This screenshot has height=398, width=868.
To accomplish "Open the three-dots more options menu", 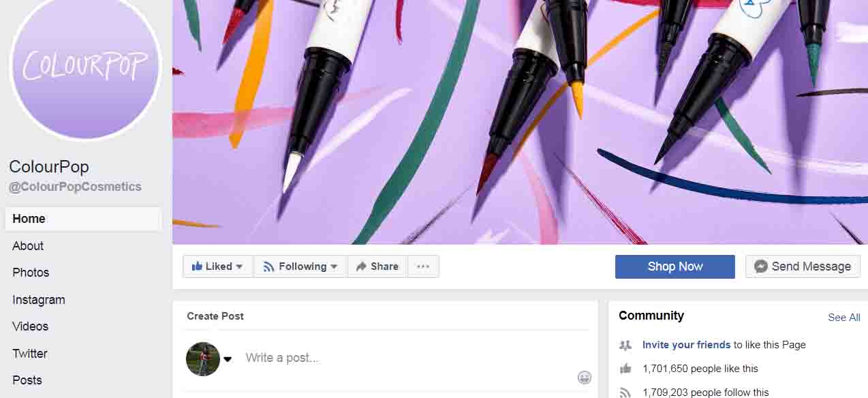I will tap(423, 266).
